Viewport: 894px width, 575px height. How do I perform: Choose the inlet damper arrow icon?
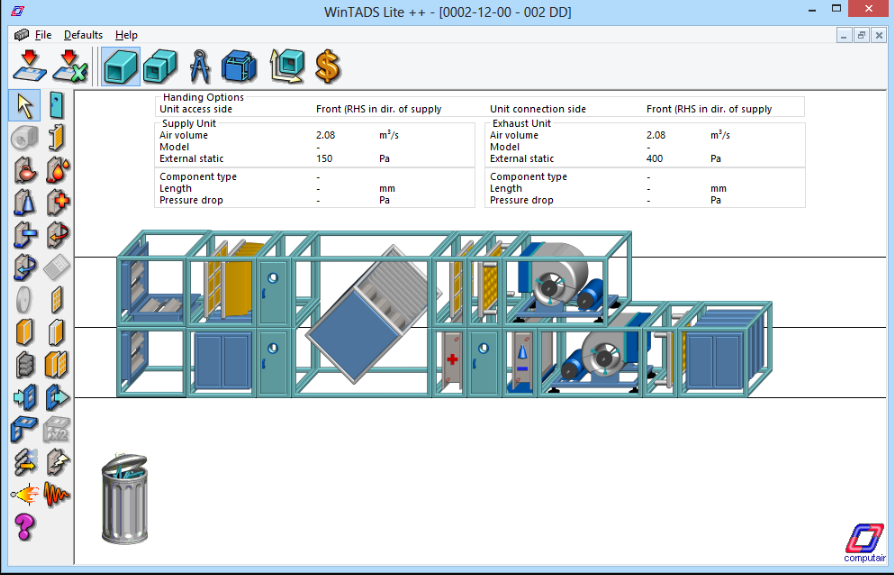click(25, 397)
